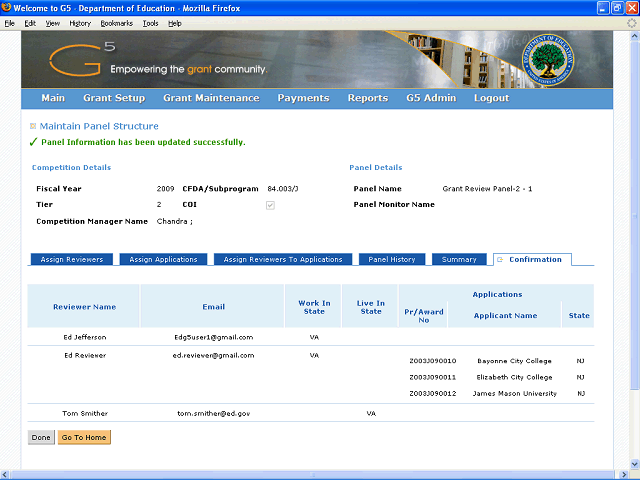Image resolution: width=640 pixels, height=480 pixels.
Task: Click the small icon in the Confirmation tab
Action: 500,260
